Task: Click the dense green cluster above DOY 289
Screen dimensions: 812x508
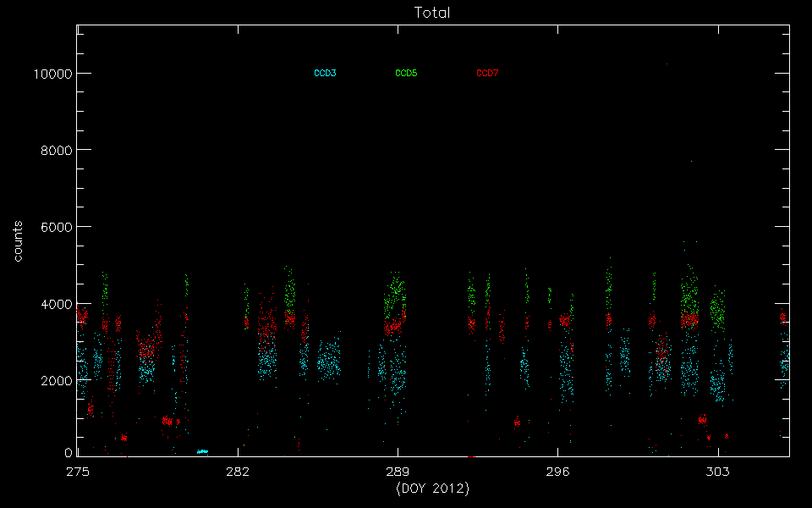Action: pos(395,292)
